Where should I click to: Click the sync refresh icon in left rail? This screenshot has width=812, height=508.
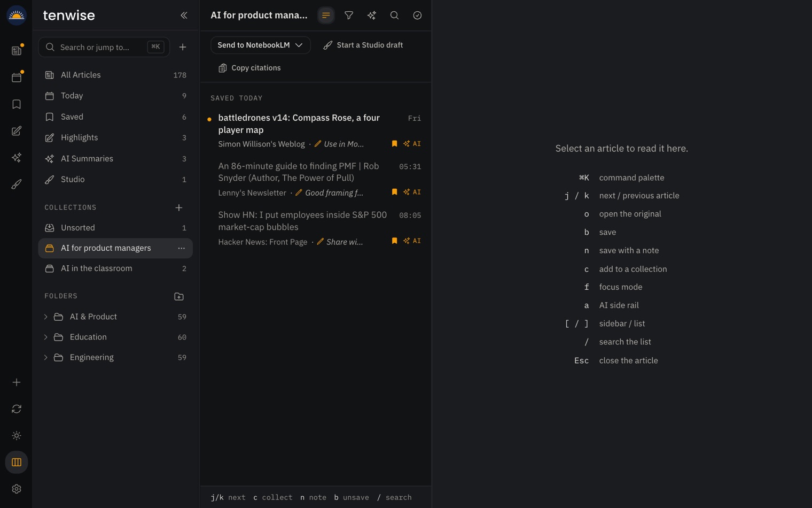pyautogui.click(x=17, y=409)
